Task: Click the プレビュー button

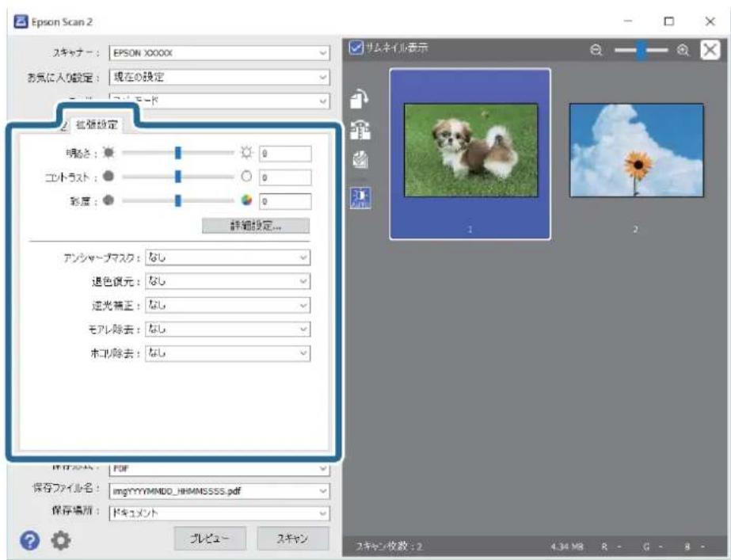Action: pos(210,539)
